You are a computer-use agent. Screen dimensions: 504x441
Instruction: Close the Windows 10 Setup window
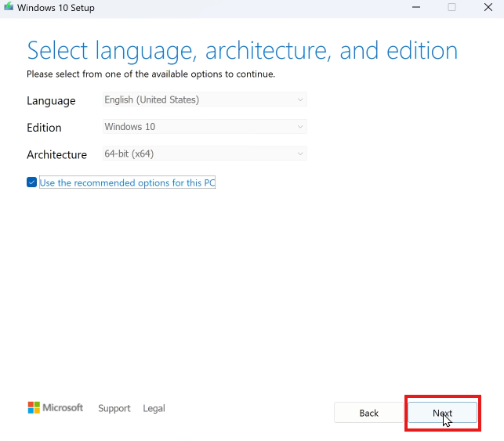(488, 7)
